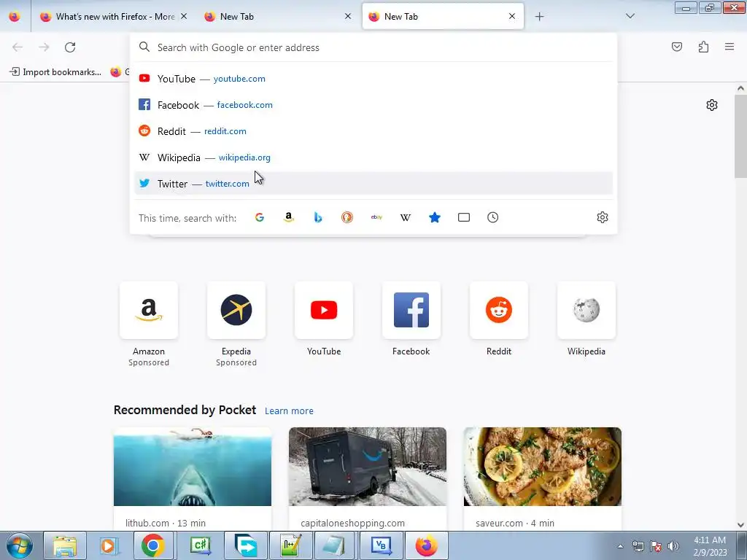747x560 pixels.
Task: Open the Extensions puzzle icon
Action: tap(703, 47)
